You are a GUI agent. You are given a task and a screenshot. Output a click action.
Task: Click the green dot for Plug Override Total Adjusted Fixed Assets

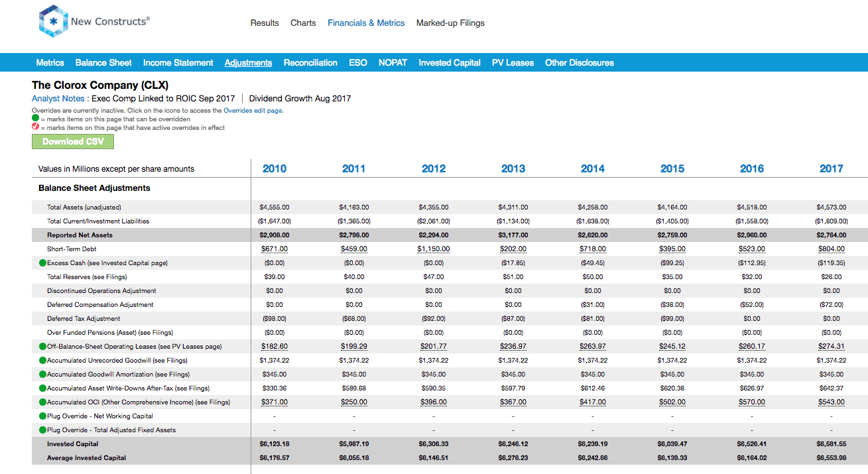click(42, 430)
